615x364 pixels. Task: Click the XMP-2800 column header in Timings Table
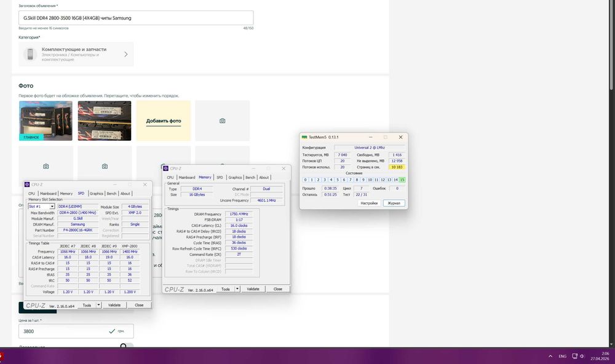[130, 247]
